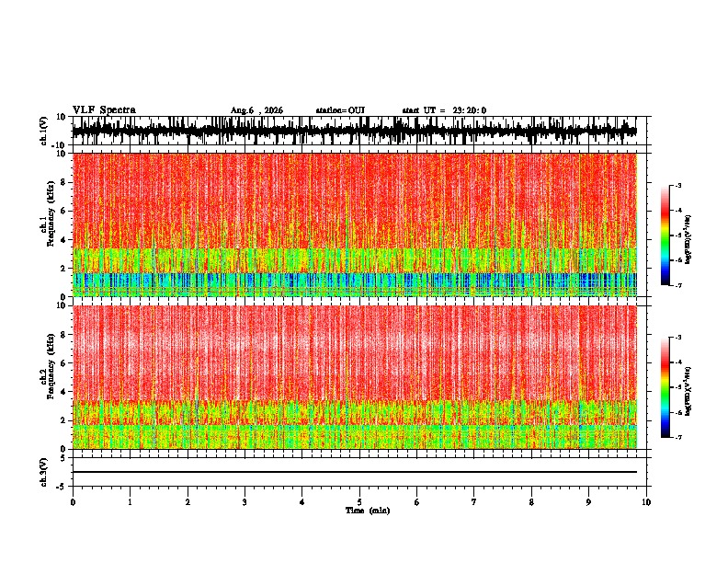Click time axis tick label '5'
This screenshot has width=728, height=563.
coord(359,502)
